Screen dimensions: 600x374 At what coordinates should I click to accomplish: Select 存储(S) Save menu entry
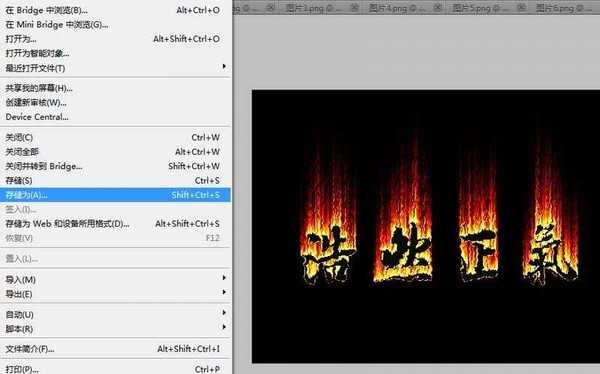coord(115,181)
